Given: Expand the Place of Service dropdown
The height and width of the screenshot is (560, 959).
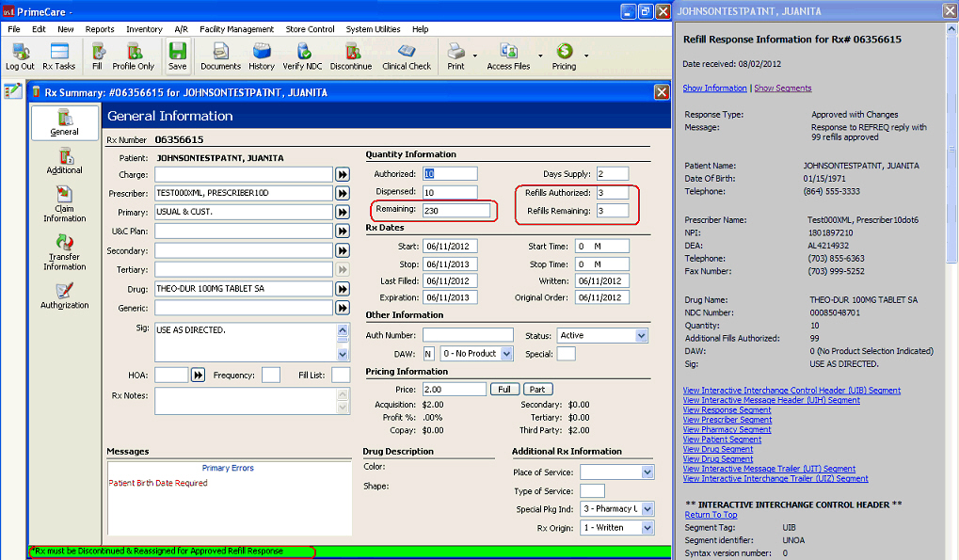Looking at the screenshot, I should pyautogui.click(x=647, y=472).
